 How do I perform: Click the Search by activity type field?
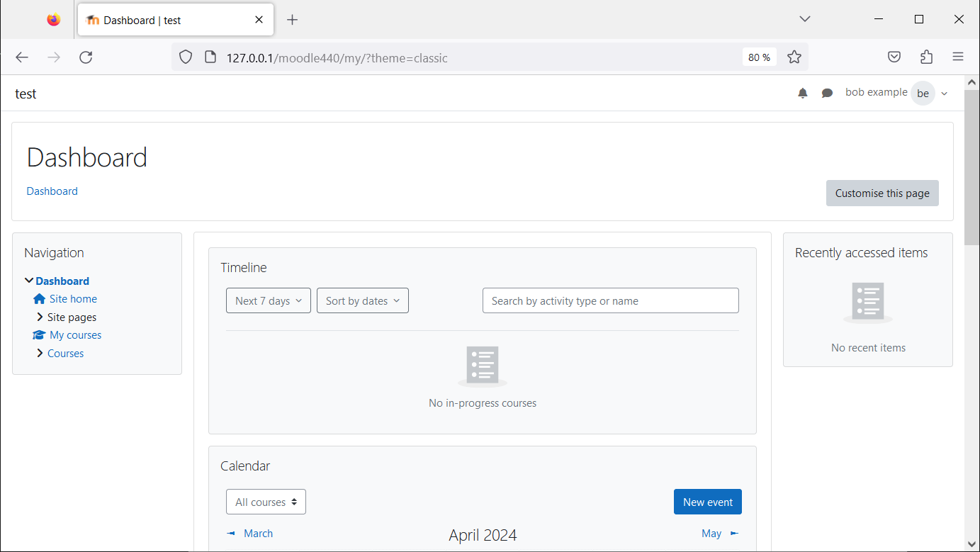point(611,300)
